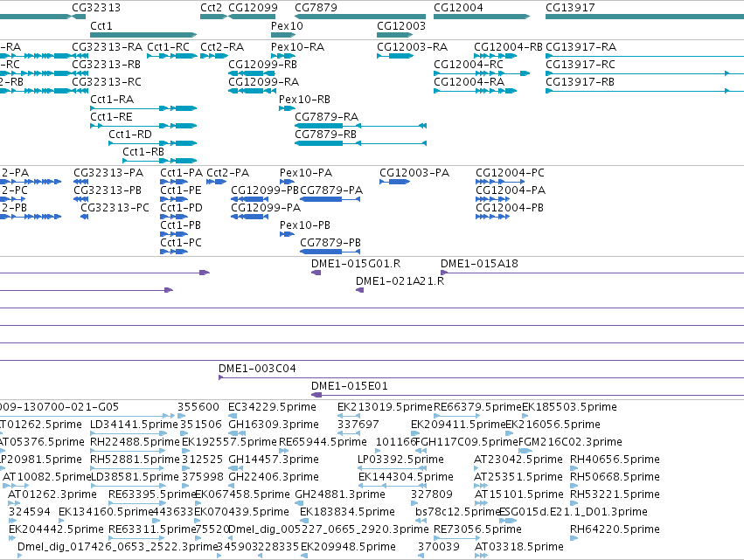Select the CG12003 gene feature

coord(395,35)
